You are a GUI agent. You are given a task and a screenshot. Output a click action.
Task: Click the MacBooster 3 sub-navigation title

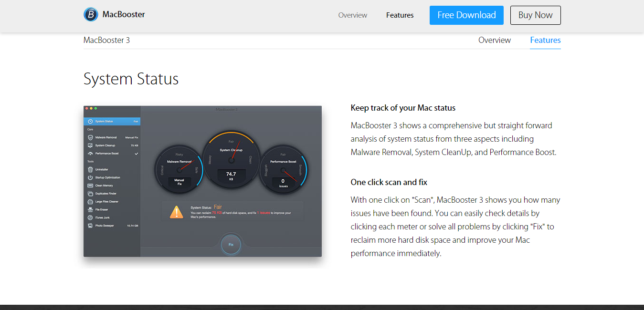click(x=106, y=40)
